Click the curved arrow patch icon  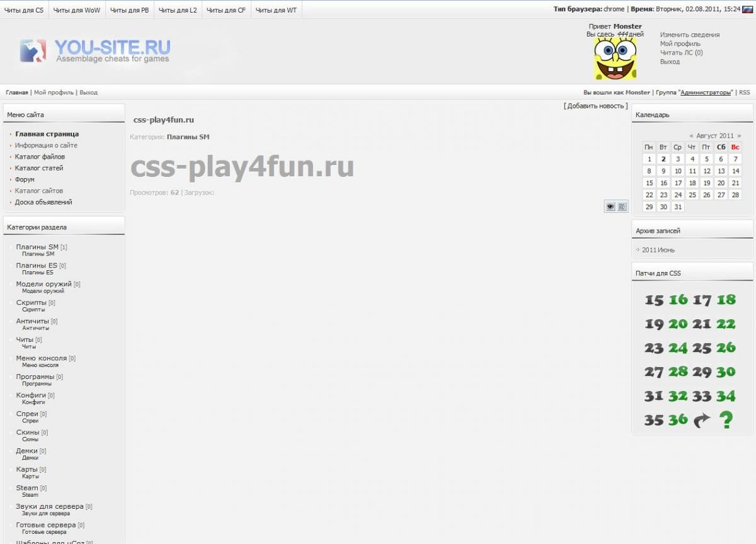[x=702, y=420]
